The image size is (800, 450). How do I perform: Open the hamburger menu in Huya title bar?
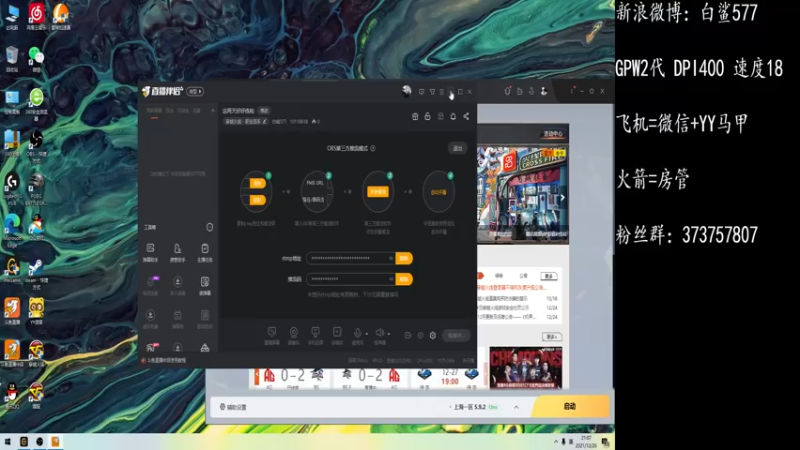pos(441,92)
